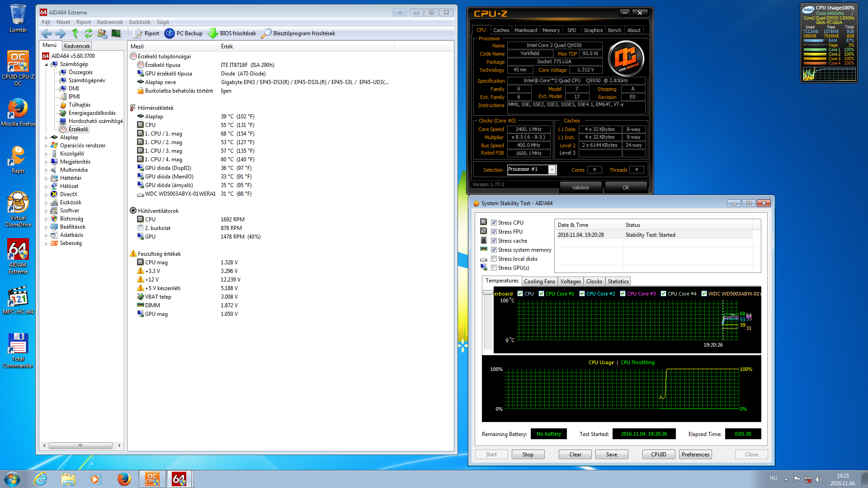Viewport: 868px width, 488px height.
Task: Expand Operációs rendszer tree node
Action: click(46, 145)
